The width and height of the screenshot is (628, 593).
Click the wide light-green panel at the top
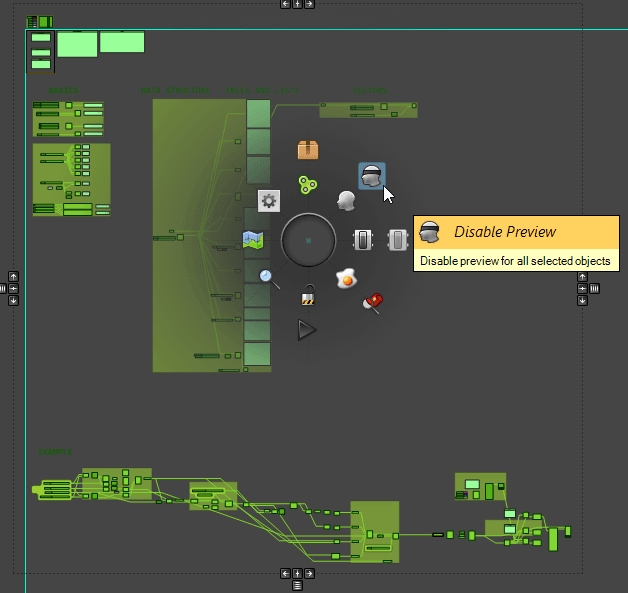(x=122, y=42)
